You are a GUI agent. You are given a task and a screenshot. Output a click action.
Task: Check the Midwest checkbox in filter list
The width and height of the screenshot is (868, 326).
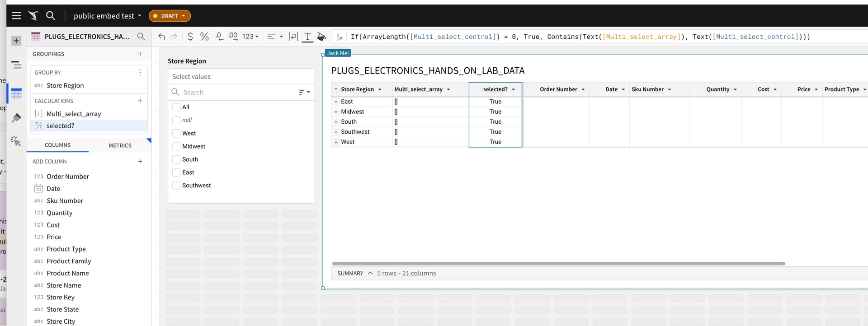coord(176,146)
